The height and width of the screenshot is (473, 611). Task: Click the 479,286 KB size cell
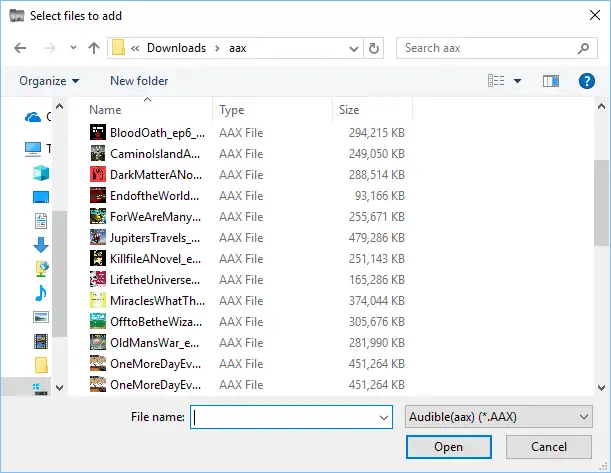tap(376, 238)
